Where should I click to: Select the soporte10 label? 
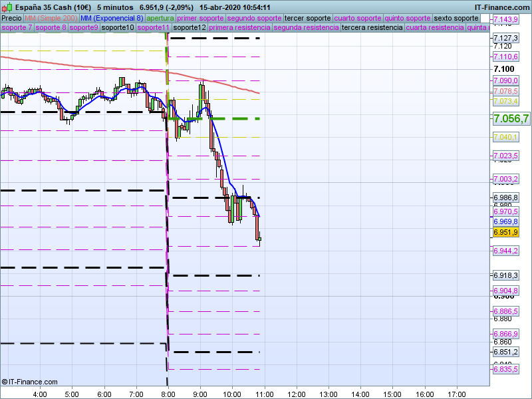118,28
